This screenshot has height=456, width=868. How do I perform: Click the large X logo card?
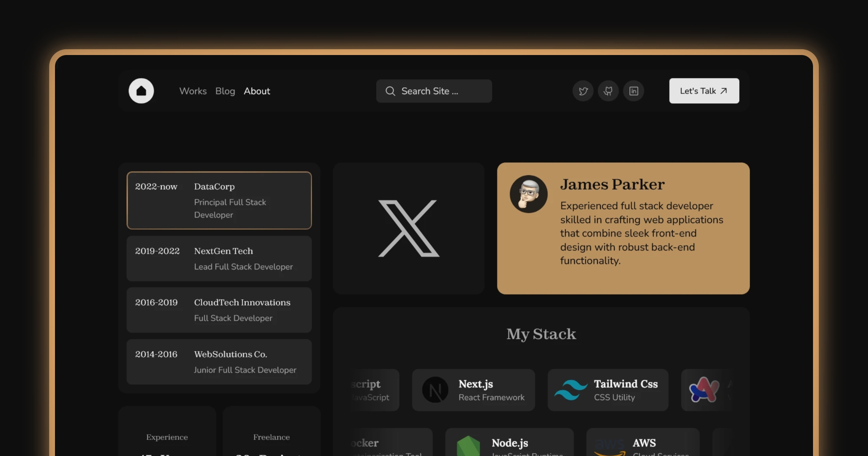(x=409, y=228)
